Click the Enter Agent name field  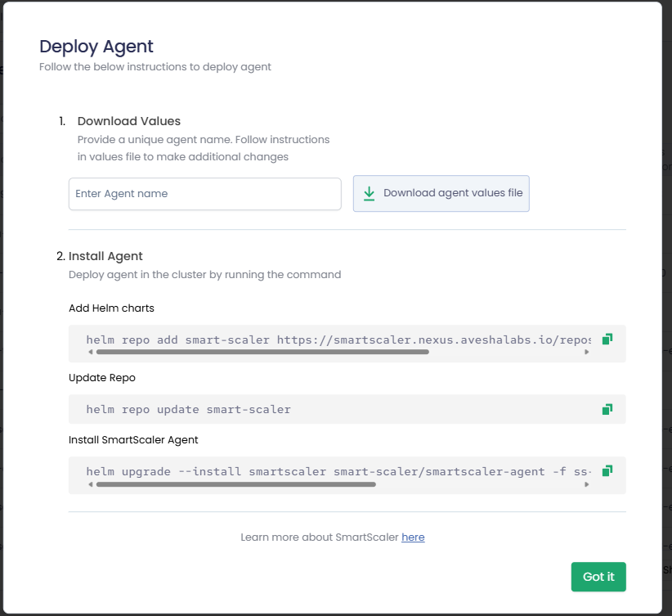205,194
